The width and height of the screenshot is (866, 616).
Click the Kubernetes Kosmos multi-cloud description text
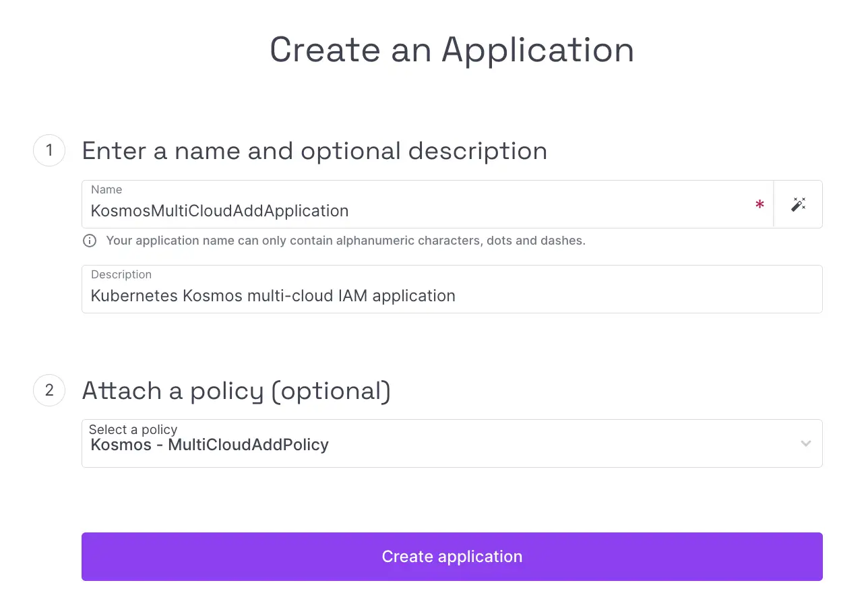pyautogui.click(x=273, y=296)
